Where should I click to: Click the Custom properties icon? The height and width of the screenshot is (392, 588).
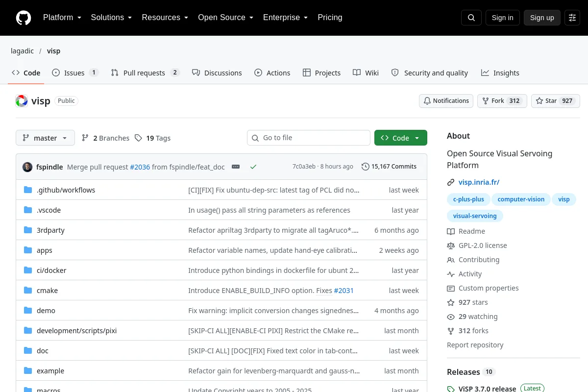pos(451,288)
